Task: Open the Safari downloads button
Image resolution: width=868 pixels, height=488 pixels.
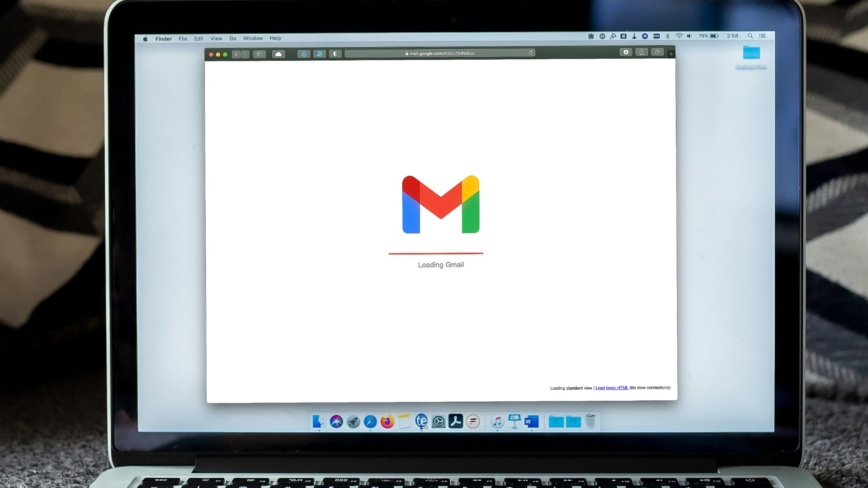Action: (626, 52)
